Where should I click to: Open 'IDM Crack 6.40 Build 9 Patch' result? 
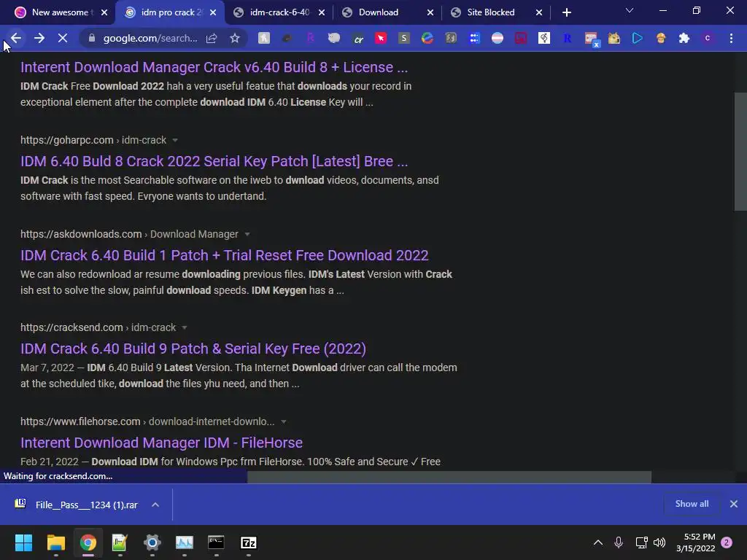[x=193, y=349]
